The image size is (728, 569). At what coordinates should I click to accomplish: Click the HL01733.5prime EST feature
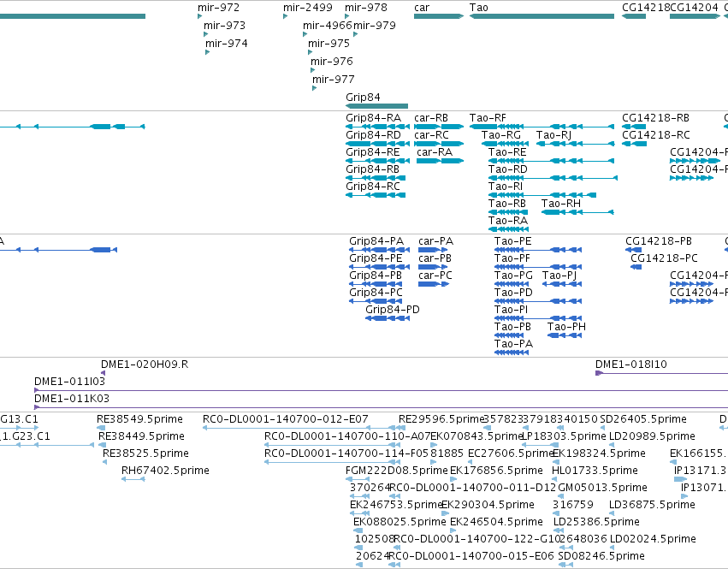[556, 479]
